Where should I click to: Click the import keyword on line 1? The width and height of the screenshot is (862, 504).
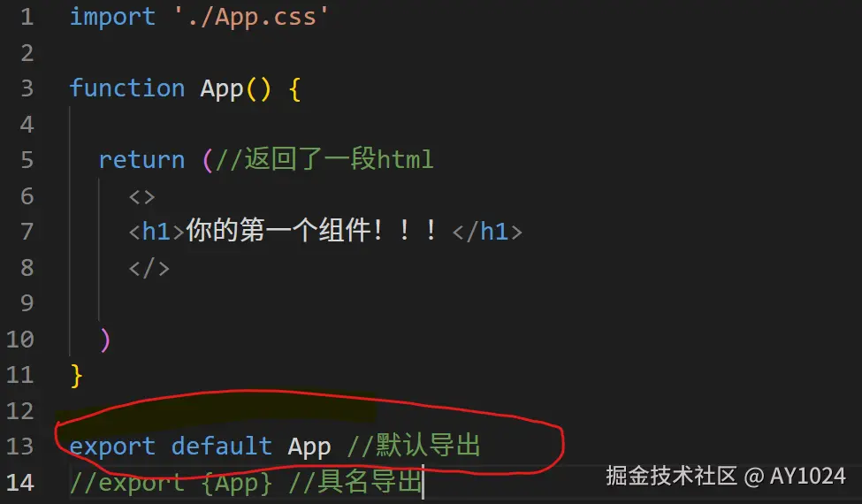112,17
